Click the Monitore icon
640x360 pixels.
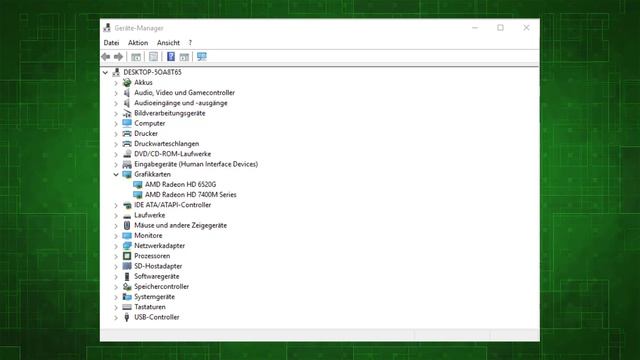[127, 236]
